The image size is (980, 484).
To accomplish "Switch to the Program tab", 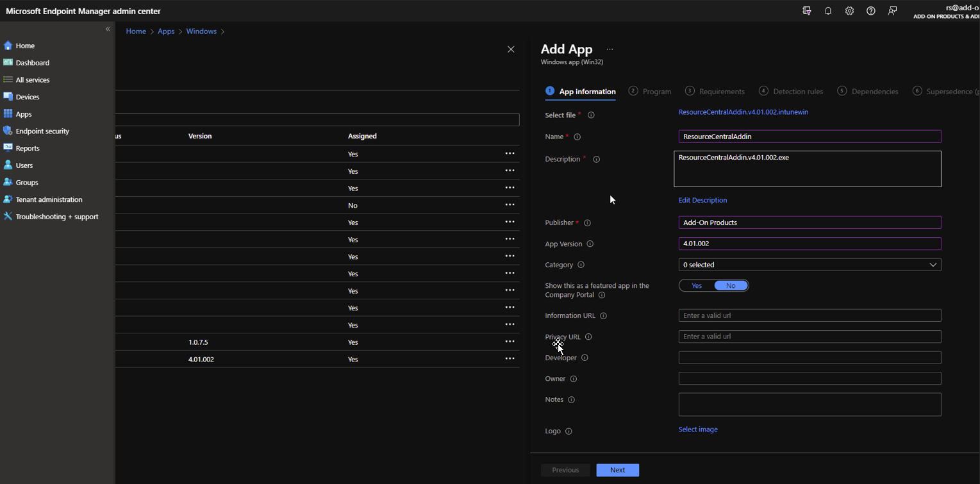I will coord(650,92).
